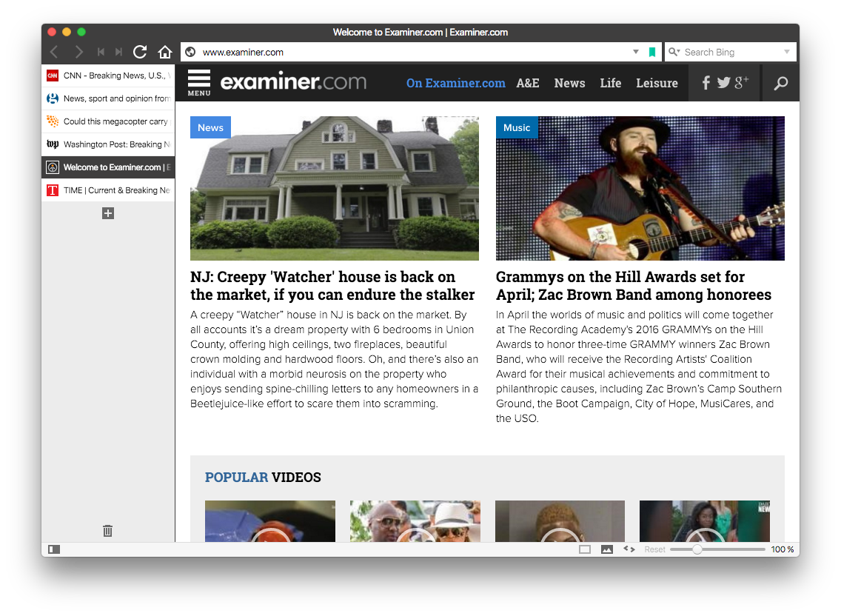841x616 pixels.
Task: Open the A&E section
Action: tap(528, 83)
